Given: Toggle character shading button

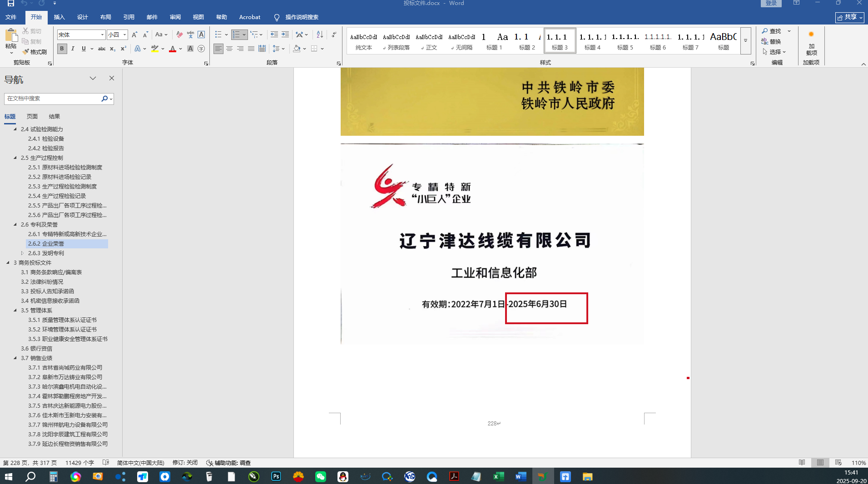Looking at the screenshot, I should (190, 49).
